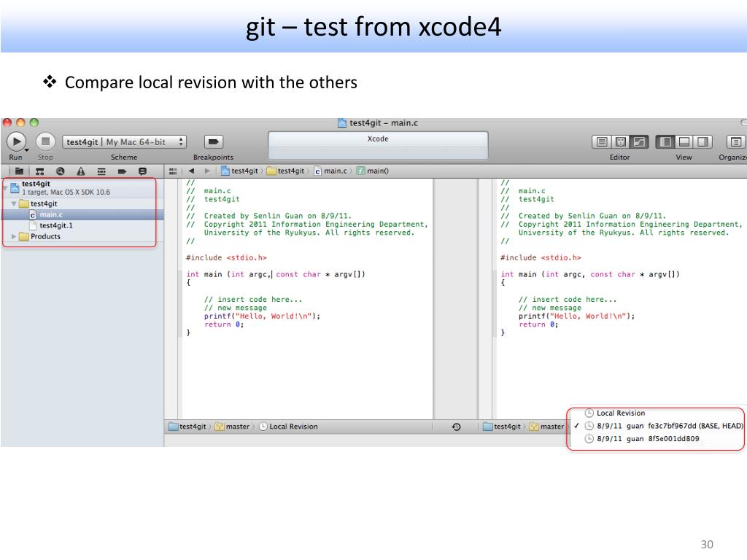Click the "// new message" comment in right editor
The height and width of the screenshot is (560, 747).
point(550,308)
